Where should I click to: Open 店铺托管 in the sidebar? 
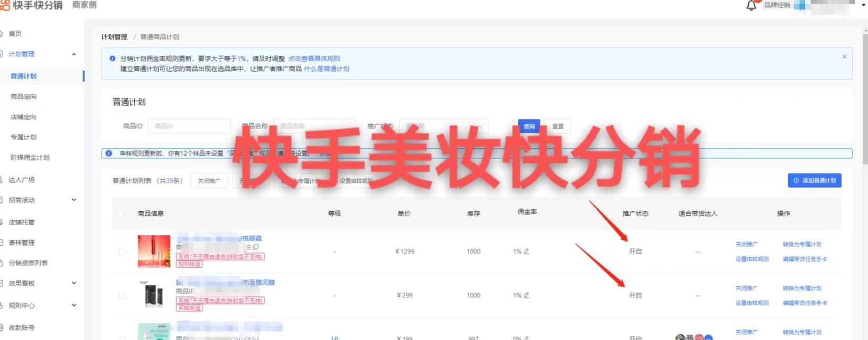click(x=21, y=222)
